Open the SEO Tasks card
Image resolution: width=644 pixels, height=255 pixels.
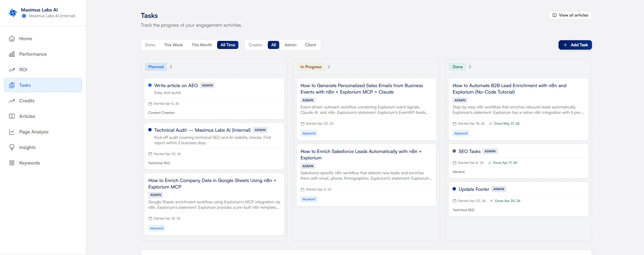(x=518, y=161)
